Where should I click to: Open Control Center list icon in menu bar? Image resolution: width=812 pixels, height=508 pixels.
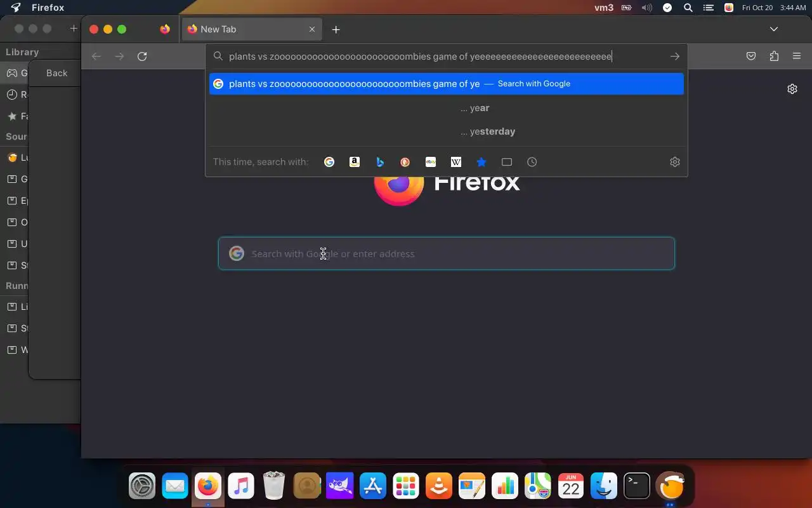709,8
